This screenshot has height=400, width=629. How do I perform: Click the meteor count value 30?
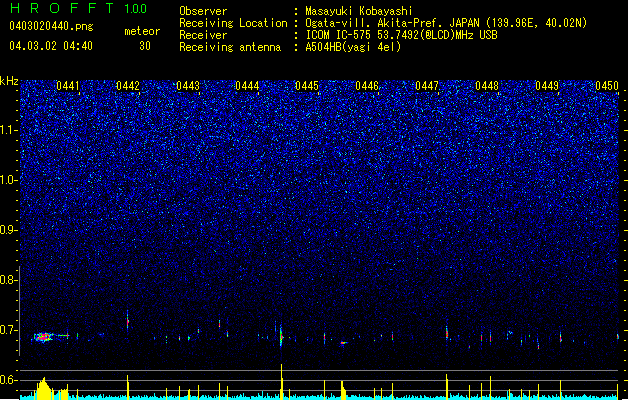point(144,46)
